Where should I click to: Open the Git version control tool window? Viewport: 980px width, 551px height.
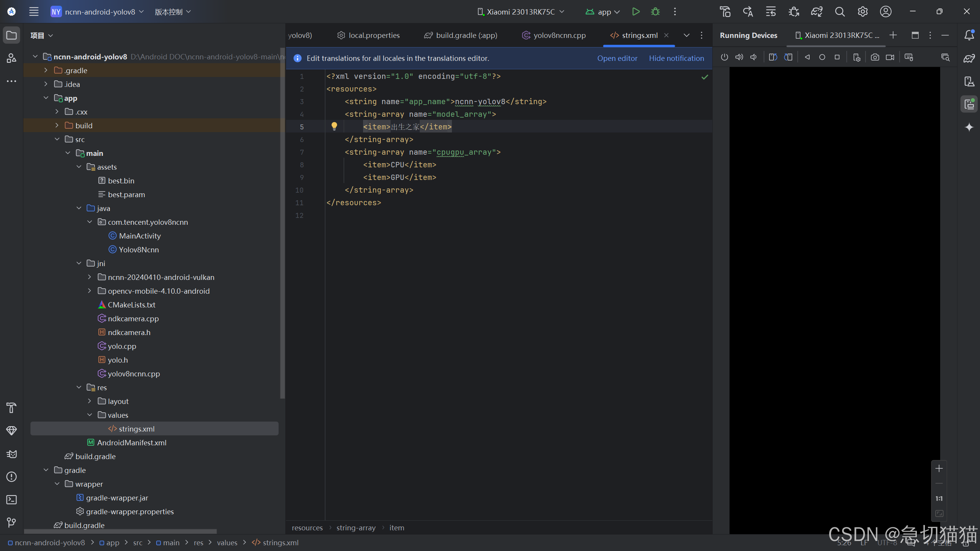point(11,522)
